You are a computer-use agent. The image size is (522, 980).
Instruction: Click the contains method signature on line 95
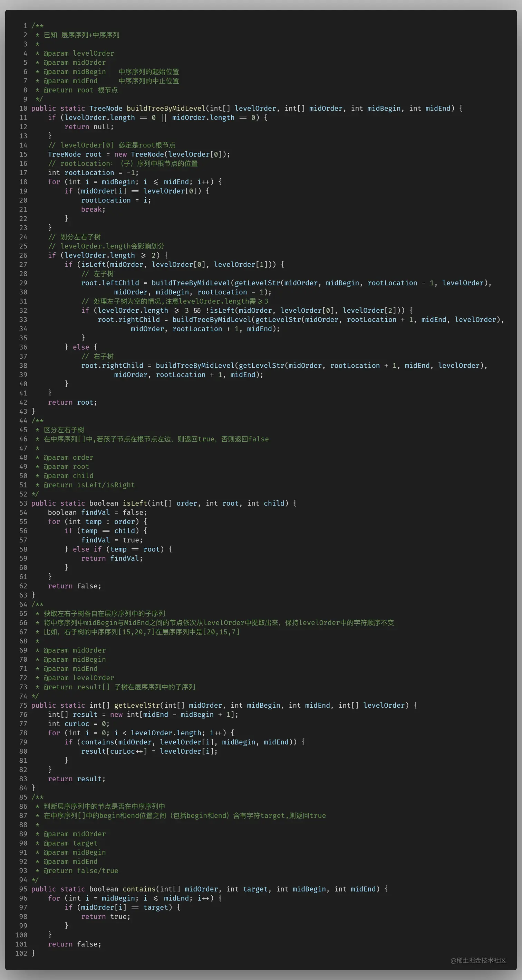(x=210, y=889)
